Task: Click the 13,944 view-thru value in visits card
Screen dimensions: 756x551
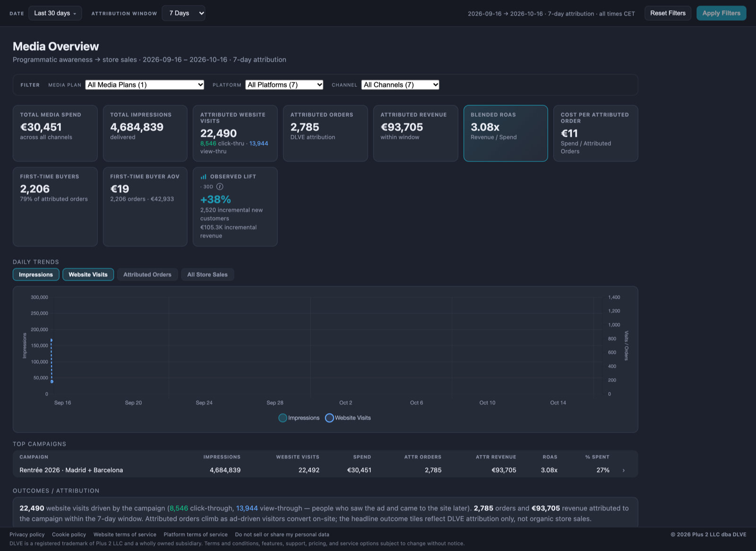Action: 259,144
